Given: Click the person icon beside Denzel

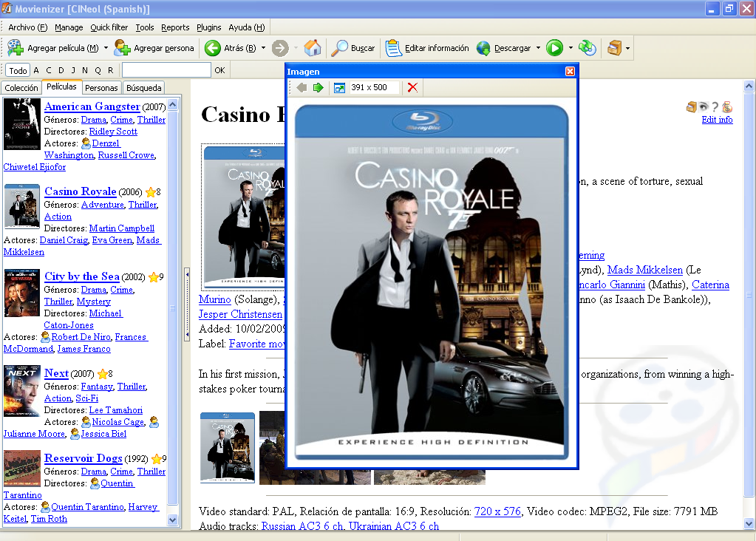Looking at the screenshot, I should [86, 143].
